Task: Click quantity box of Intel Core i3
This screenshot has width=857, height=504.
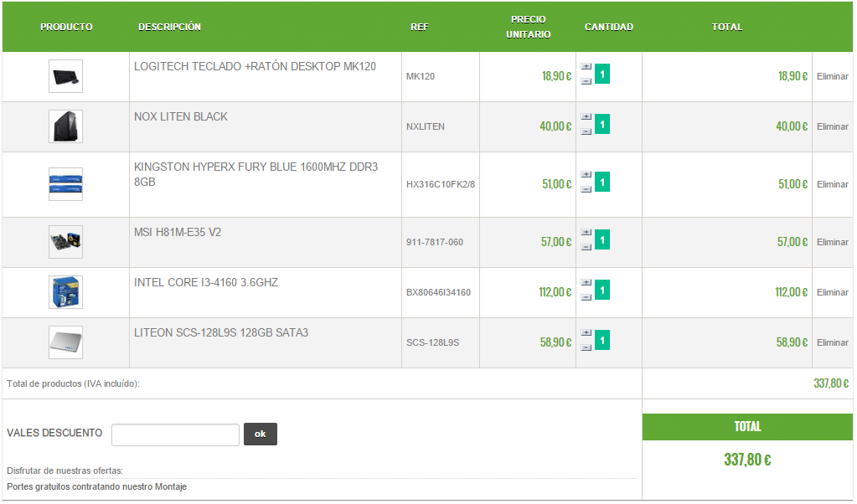Action: click(x=602, y=290)
